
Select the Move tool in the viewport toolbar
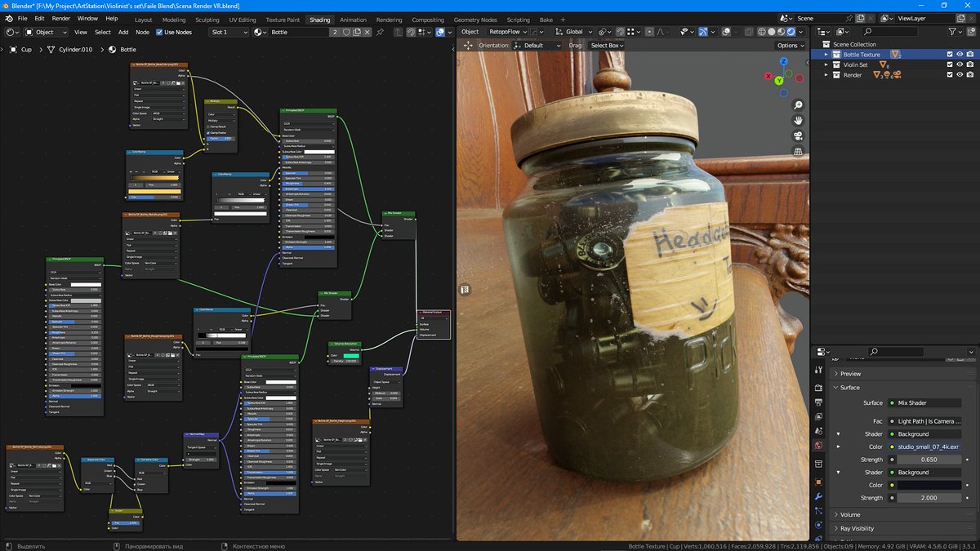(x=468, y=45)
